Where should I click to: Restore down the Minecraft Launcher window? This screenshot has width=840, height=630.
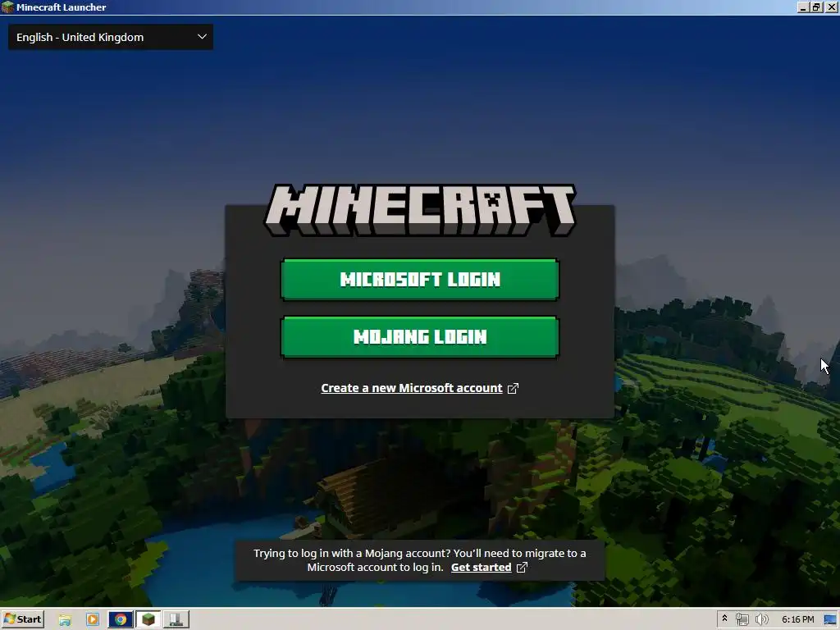816,7
